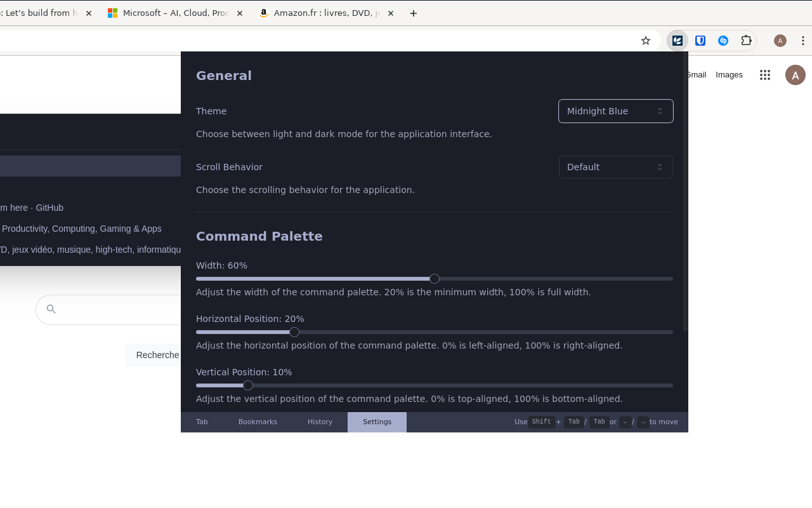812x508 pixels.
Task: Click the Chrome address bar
Action: click(317, 41)
